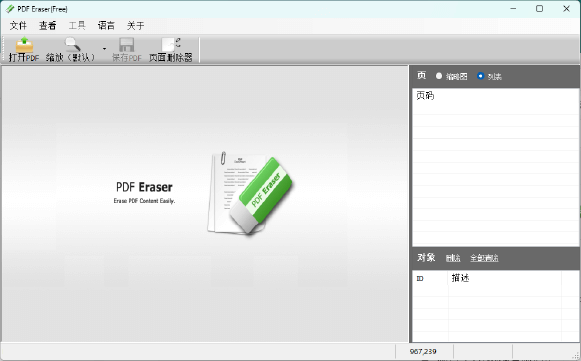Screen dimensions: 581x361
Task: Open the 工具 menu
Action: pyautogui.click(x=77, y=26)
